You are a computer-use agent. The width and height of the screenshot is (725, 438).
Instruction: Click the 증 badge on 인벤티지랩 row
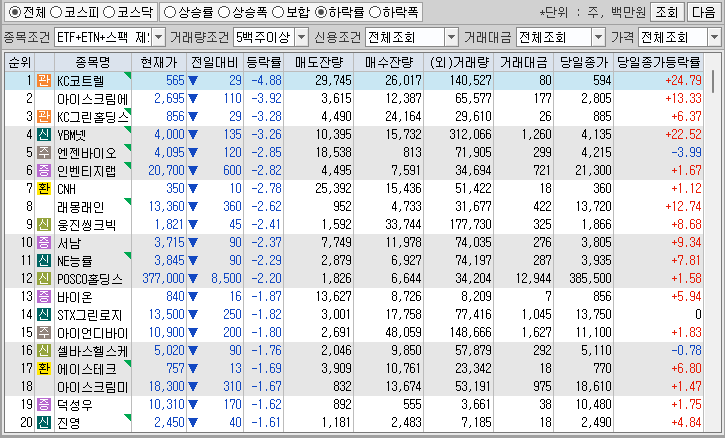(44, 171)
